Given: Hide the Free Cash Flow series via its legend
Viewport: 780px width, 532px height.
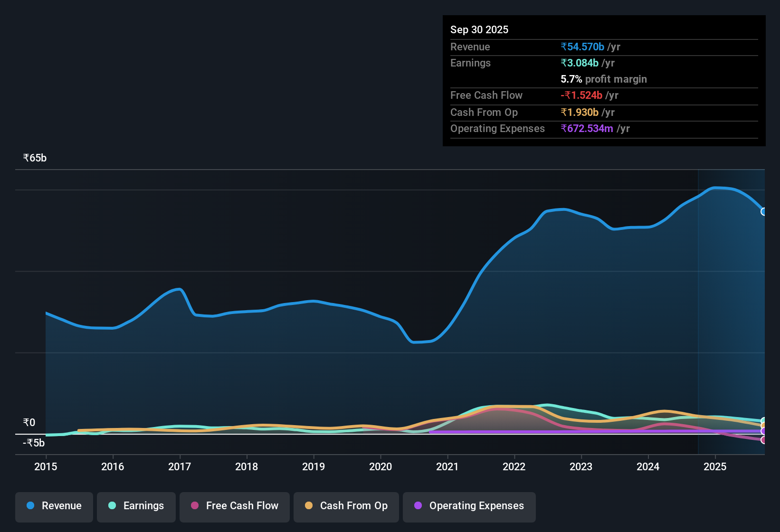Looking at the screenshot, I should click(234, 506).
